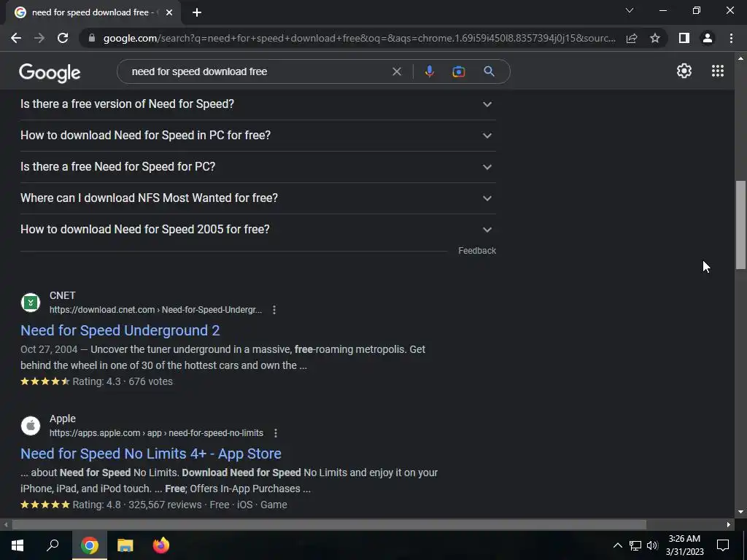The height and width of the screenshot is (560, 747).
Task: Click the horizontal scrollbar thumb
Action: (x=329, y=525)
